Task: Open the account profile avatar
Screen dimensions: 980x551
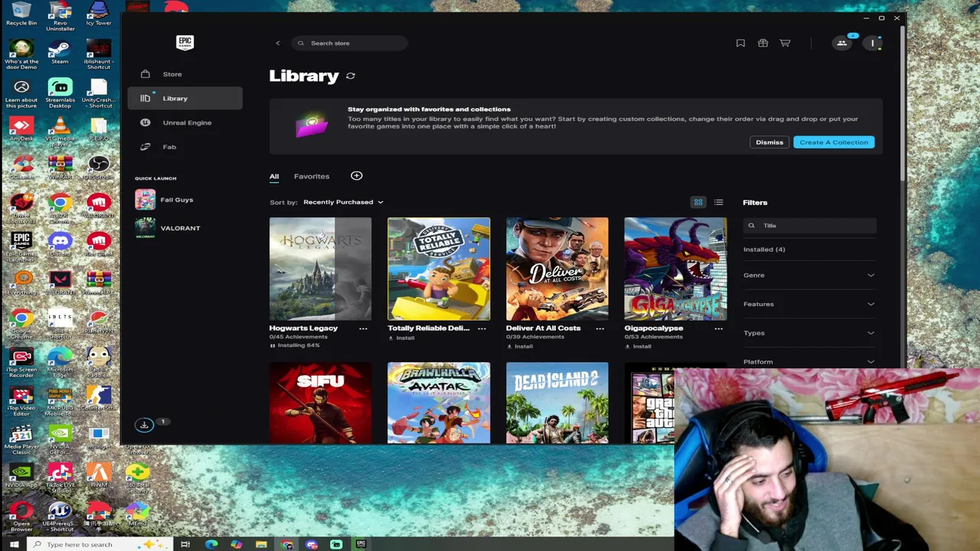Action: point(872,43)
